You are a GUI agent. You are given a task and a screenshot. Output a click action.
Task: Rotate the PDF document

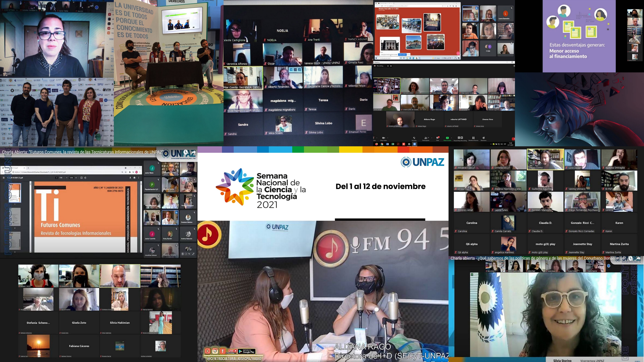[85, 178]
